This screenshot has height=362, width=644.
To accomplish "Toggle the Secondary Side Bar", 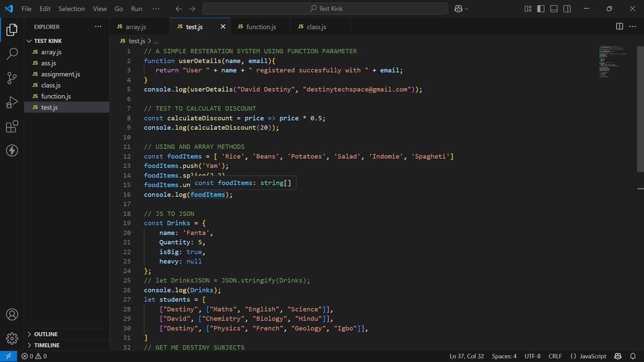I will pyautogui.click(x=567, y=9).
